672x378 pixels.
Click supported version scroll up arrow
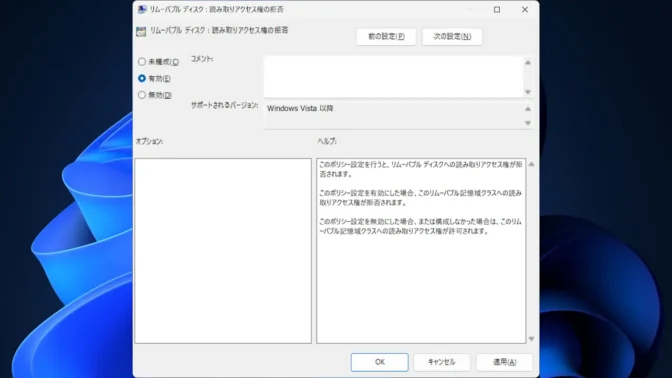[x=528, y=109]
